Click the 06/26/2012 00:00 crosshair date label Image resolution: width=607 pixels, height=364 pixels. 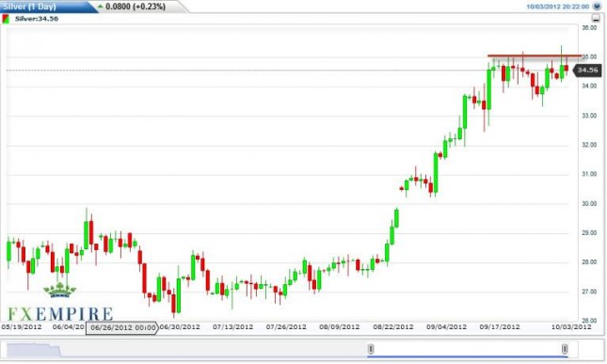121,327
